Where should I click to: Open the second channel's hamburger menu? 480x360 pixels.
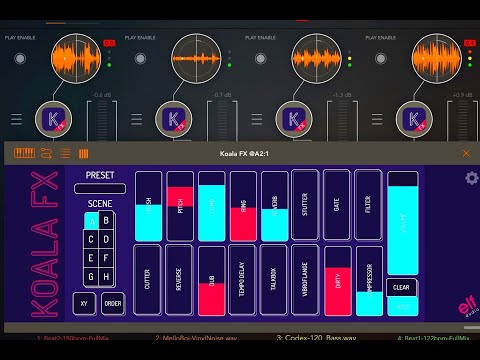point(136,119)
